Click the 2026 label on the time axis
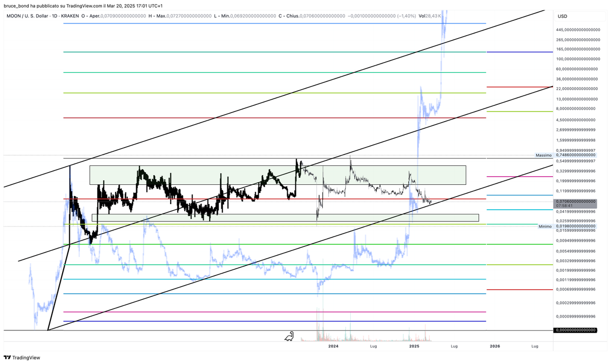611x364 pixels. tap(494, 346)
